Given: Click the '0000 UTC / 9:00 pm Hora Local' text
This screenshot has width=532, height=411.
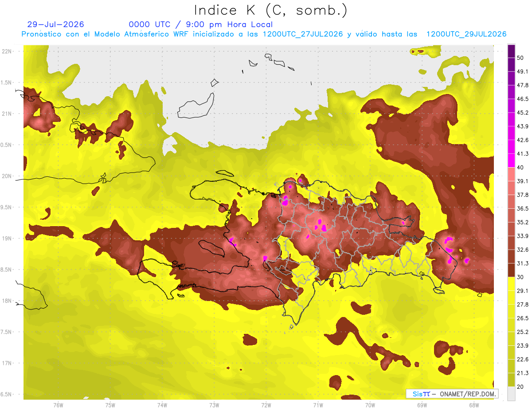Looking at the screenshot, I should (201, 24).
